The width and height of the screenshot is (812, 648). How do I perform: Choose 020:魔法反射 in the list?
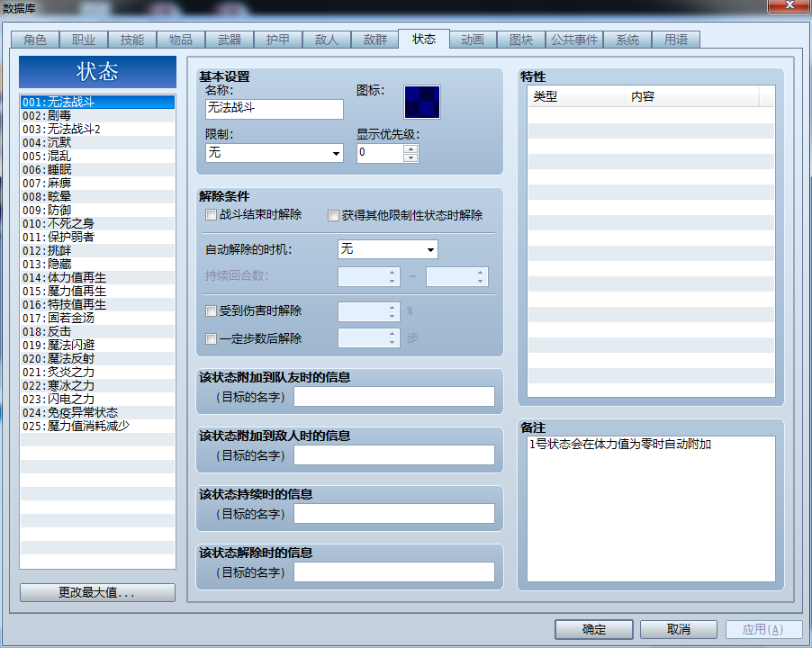(x=97, y=358)
